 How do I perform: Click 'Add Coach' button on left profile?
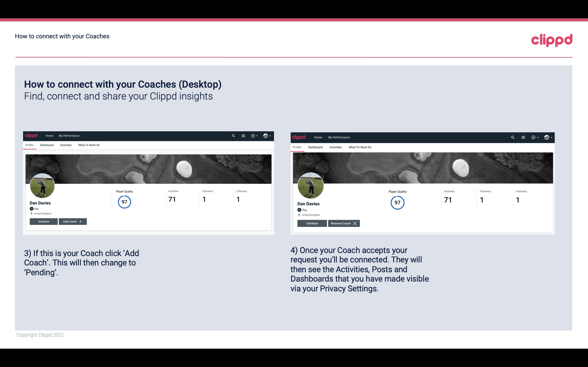72,221
